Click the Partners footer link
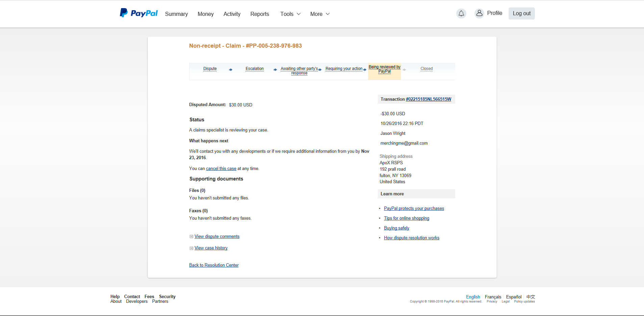Image resolution: width=644 pixels, height=316 pixels. coord(160,301)
